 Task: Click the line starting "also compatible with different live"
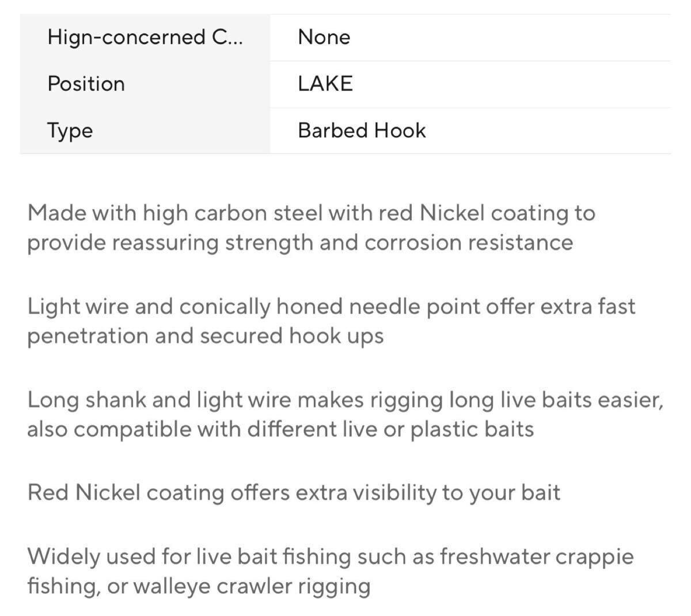coord(280,429)
